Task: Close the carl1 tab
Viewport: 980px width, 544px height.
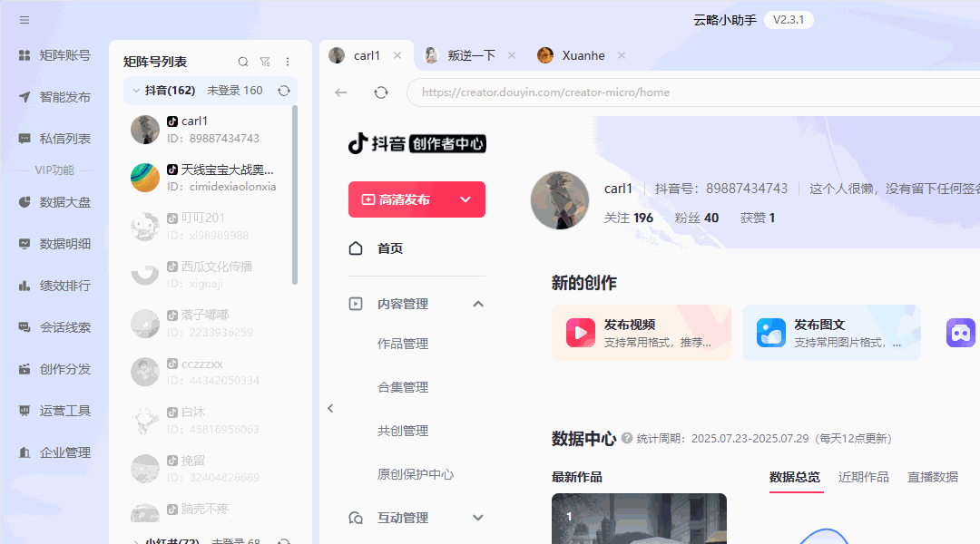Action: pos(397,55)
